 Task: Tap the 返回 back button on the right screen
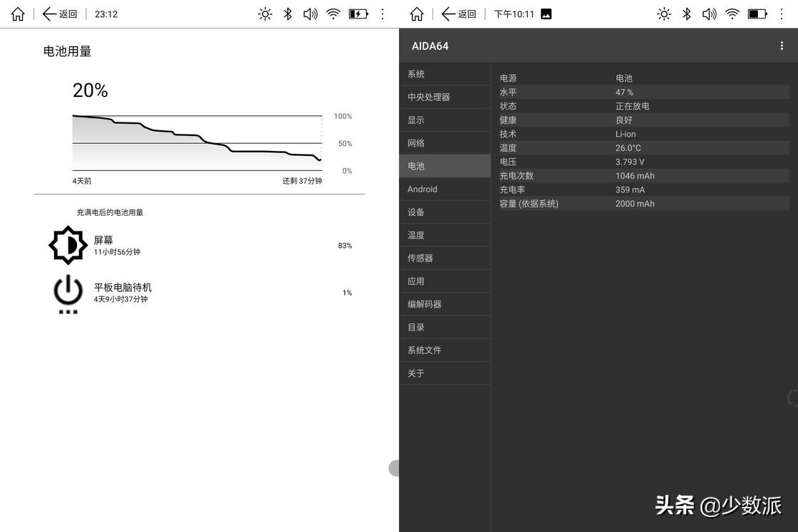click(x=460, y=14)
